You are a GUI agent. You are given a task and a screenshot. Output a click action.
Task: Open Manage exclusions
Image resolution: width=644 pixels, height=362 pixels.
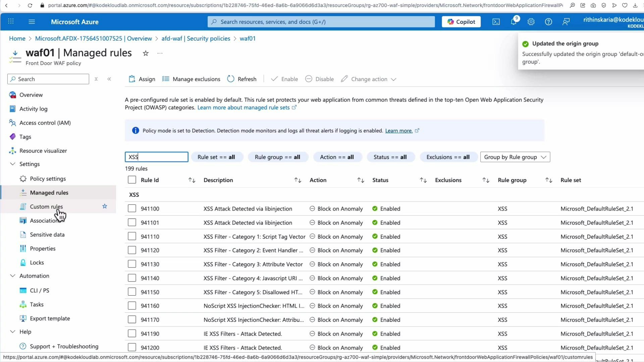tap(191, 79)
